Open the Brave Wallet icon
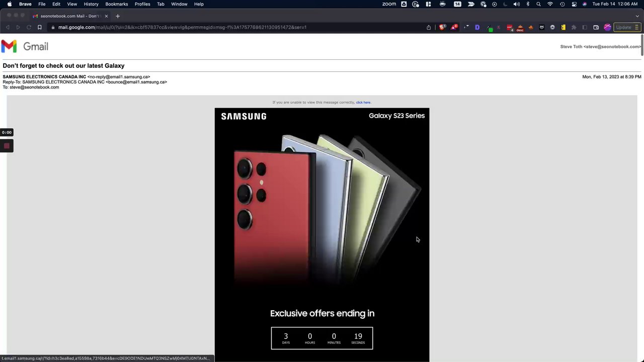 coord(596,27)
